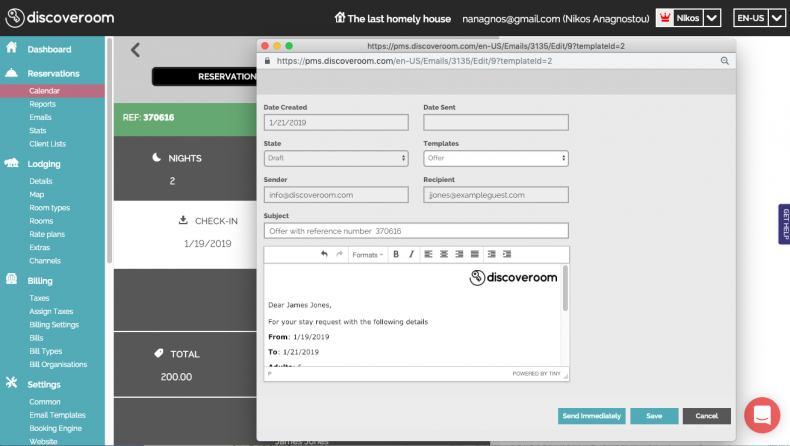
Task: Click the Subject input field
Action: (415, 231)
